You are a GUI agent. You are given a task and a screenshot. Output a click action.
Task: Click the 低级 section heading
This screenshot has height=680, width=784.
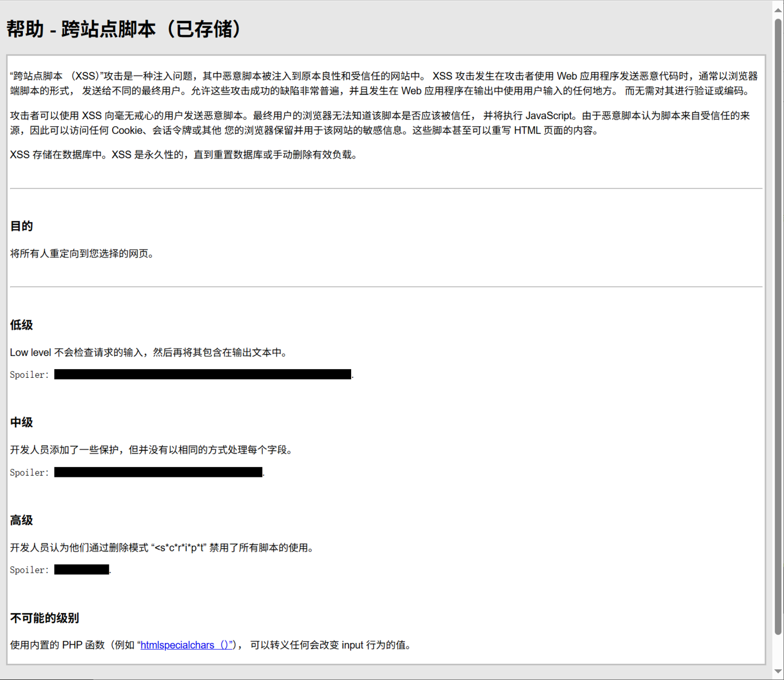pos(22,326)
